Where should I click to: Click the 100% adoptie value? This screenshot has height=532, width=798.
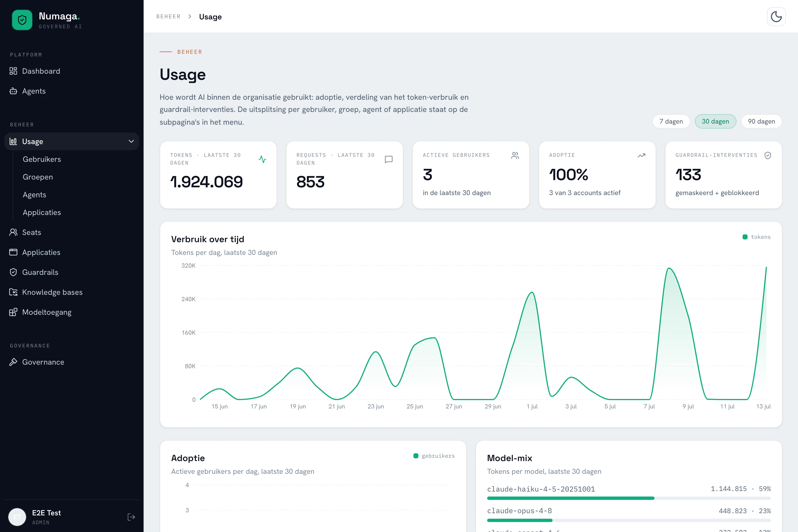click(568, 175)
